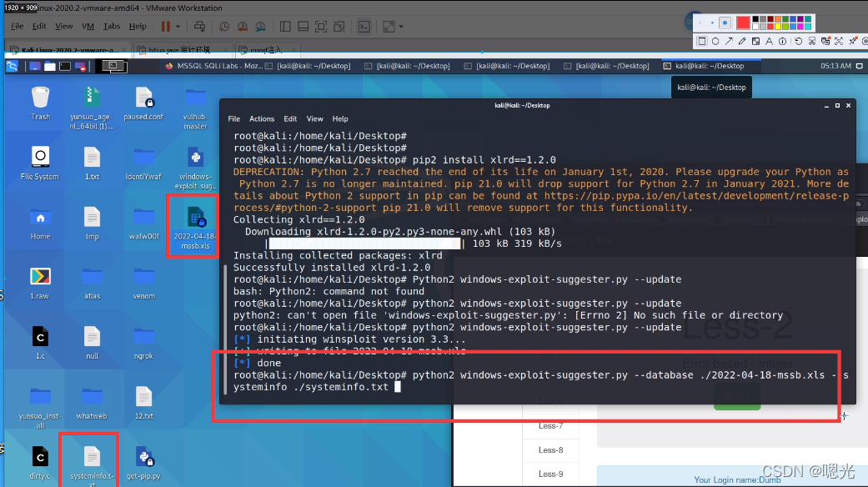Select the ellipse annotation tool
868x487 pixels.
click(x=715, y=41)
